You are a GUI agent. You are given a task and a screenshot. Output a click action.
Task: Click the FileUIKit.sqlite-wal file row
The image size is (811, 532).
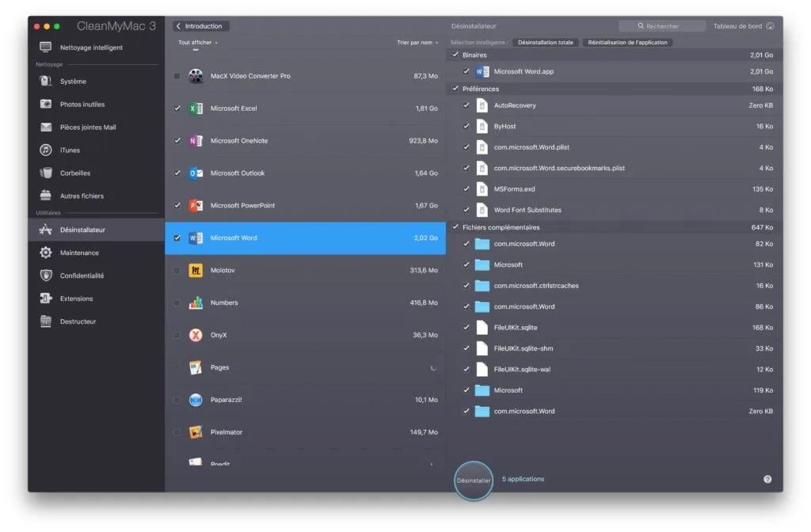pos(614,369)
